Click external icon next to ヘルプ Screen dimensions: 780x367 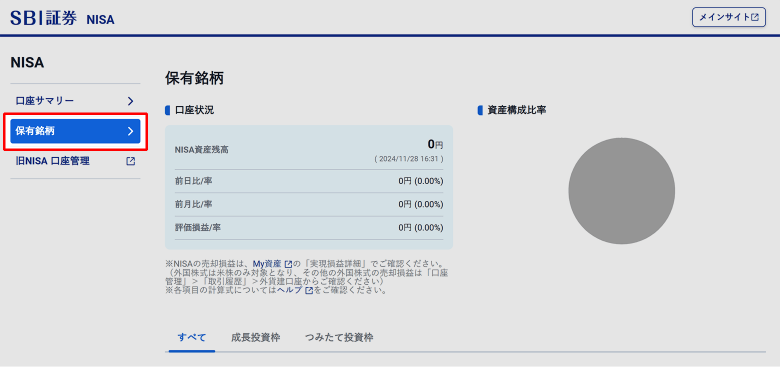tap(309, 290)
